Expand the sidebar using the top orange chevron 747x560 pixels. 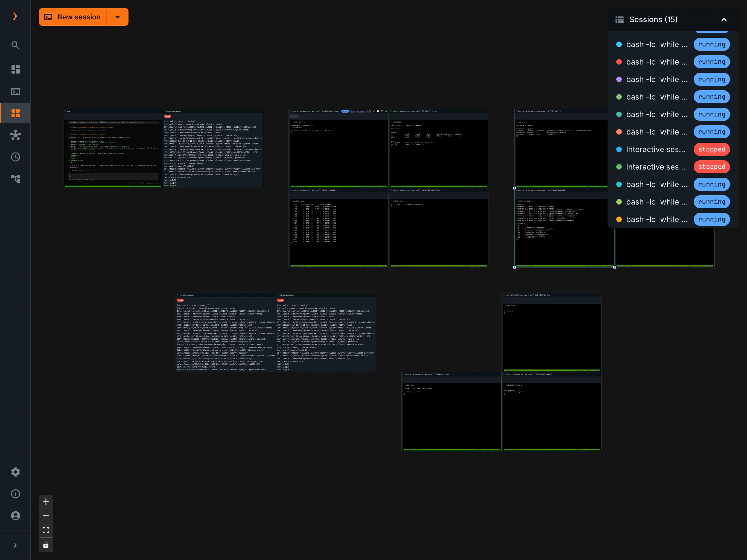(15, 16)
